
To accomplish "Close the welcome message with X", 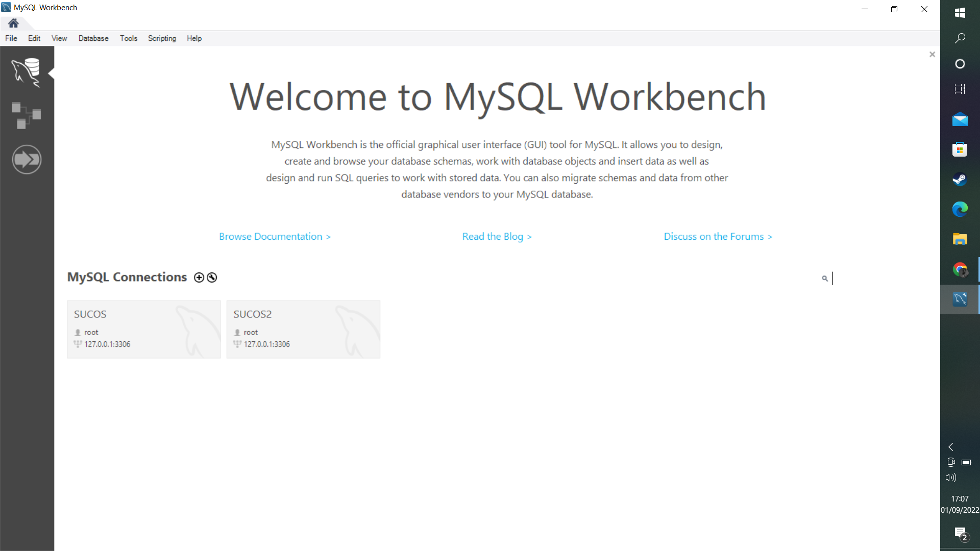I will coord(932,55).
